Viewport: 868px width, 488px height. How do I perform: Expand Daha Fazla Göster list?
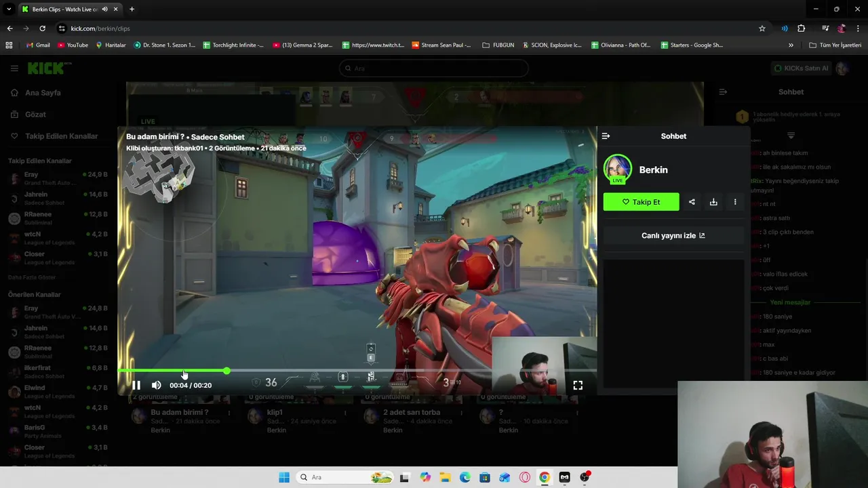pos(32,277)
